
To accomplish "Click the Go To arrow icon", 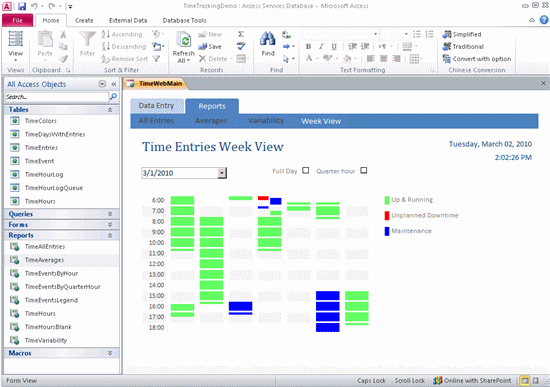I will click(287, 46).
